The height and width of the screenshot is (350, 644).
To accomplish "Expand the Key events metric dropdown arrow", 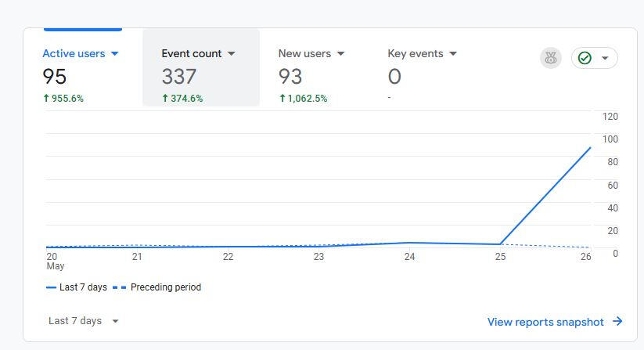I will [453, 54].
